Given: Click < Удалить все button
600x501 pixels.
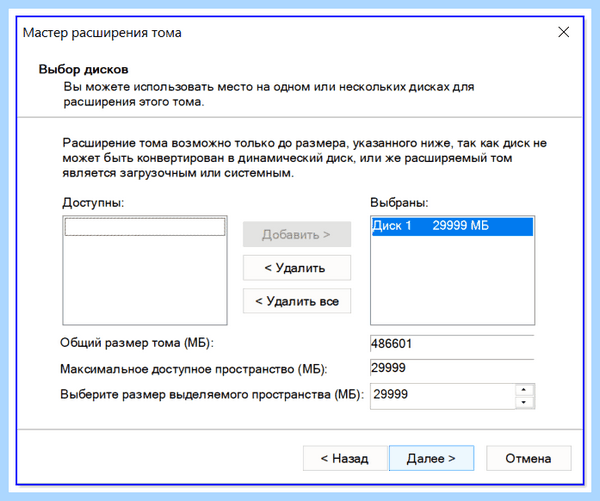Looking at the screenshot, I should click(297, 301).
